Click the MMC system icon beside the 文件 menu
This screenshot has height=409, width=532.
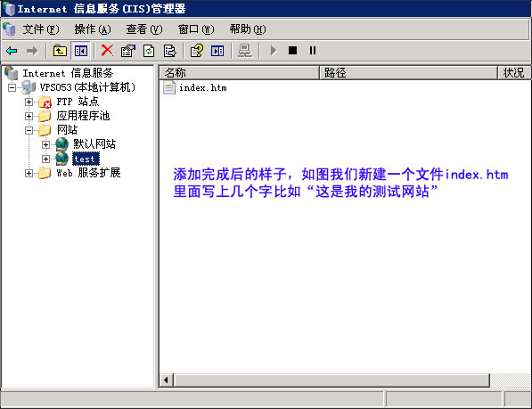[9, 29]
